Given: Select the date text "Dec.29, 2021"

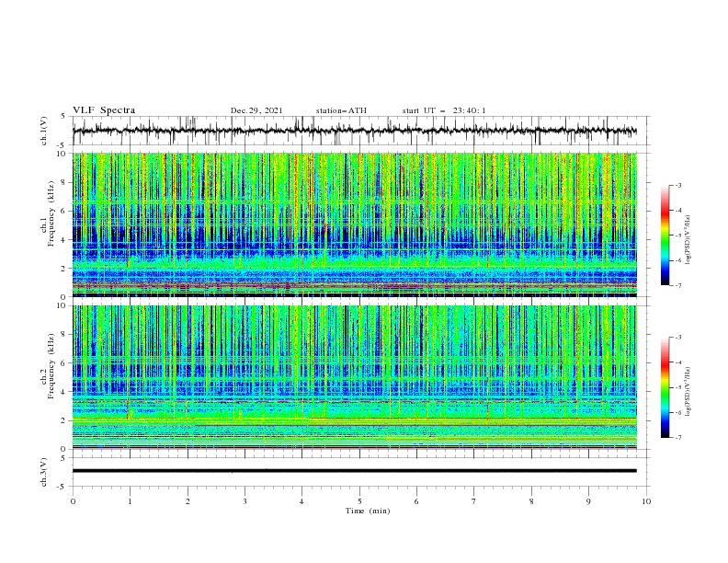Looking at the screenshot, I should [256, 110].
